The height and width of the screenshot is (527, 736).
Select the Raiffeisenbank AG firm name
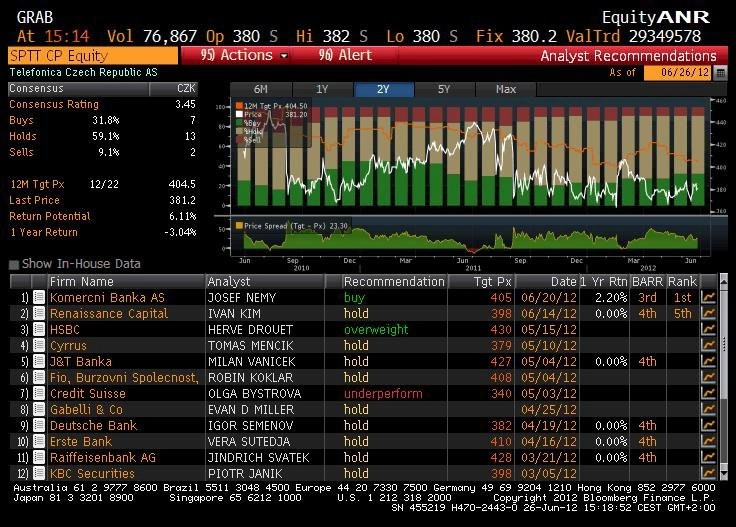click(x=103, y=457)
